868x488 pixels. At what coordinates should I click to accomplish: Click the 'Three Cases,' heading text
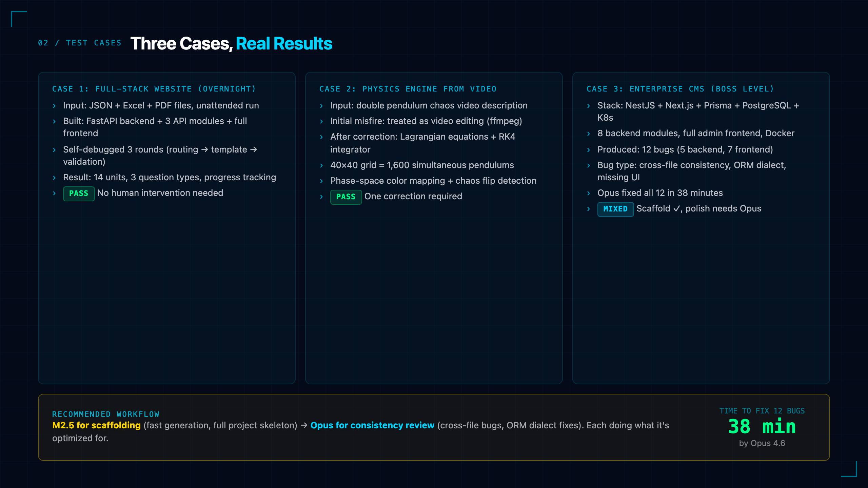coord(181,43)
